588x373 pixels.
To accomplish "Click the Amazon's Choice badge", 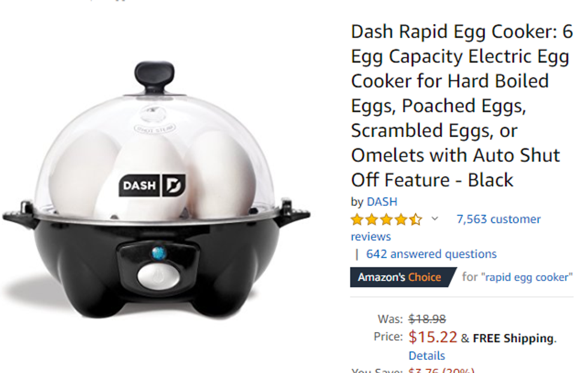I will [x=403, y=277].
